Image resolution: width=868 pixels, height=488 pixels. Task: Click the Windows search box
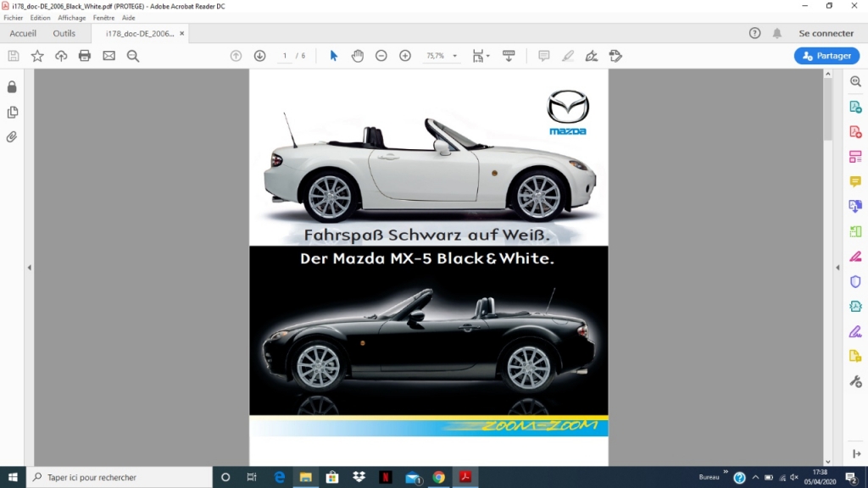point(119,477)
